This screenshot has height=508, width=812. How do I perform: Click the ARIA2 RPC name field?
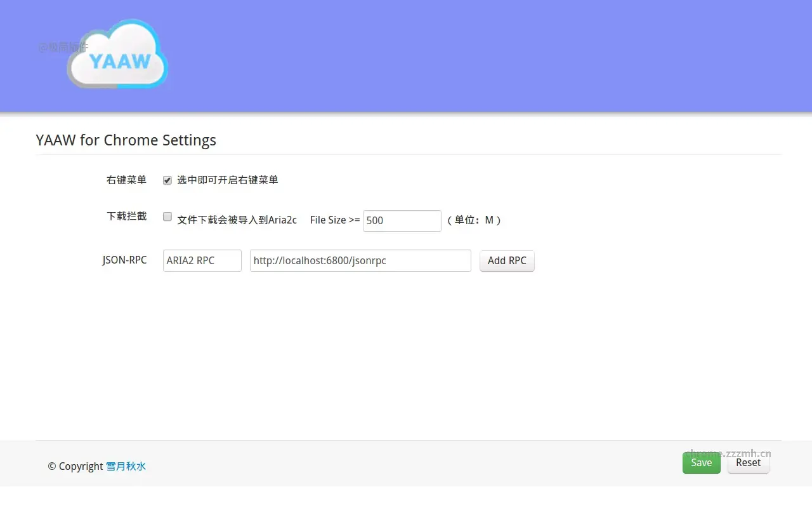[202, 260]
